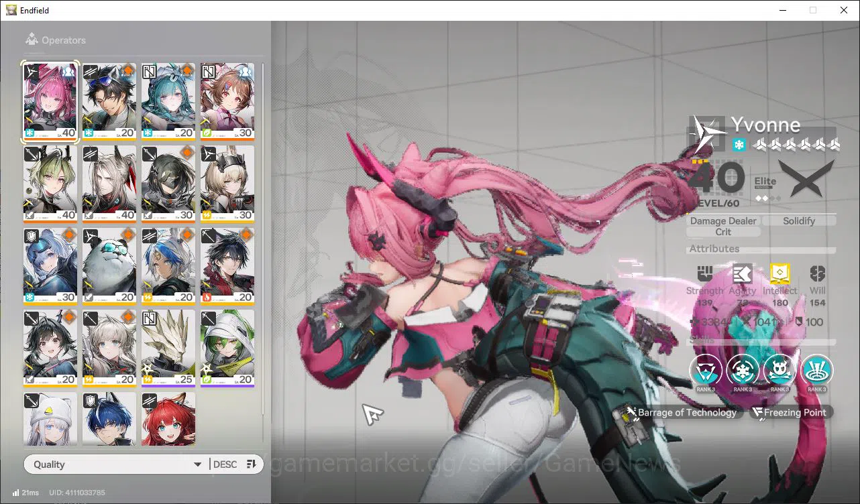The width and height of the screenshot is (860, 504).
Task: Select the green-haired white-hooded operator card
Action: (227, 349)
